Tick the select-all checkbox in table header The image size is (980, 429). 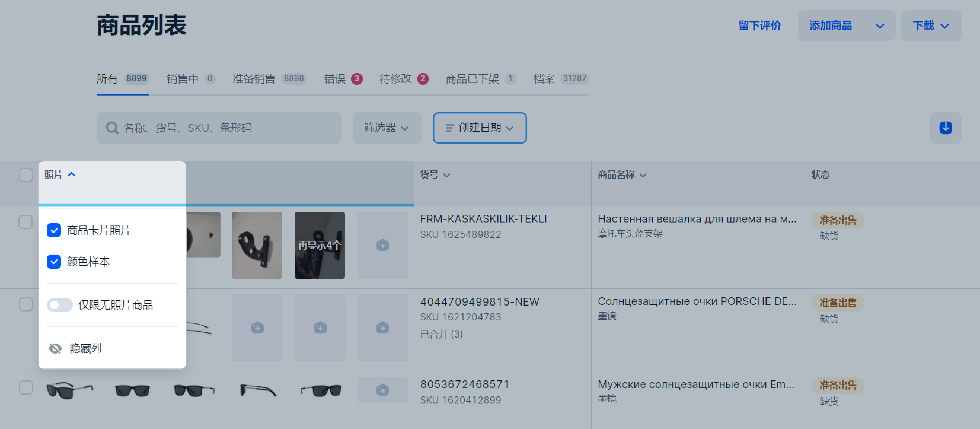coord(26,175)
